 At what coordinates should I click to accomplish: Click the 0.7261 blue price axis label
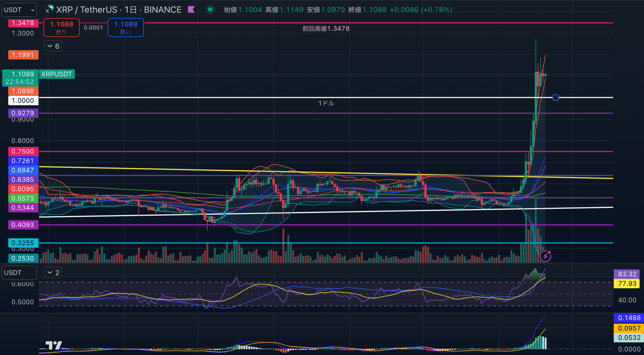pyautogui.click(x=23, y=161)
